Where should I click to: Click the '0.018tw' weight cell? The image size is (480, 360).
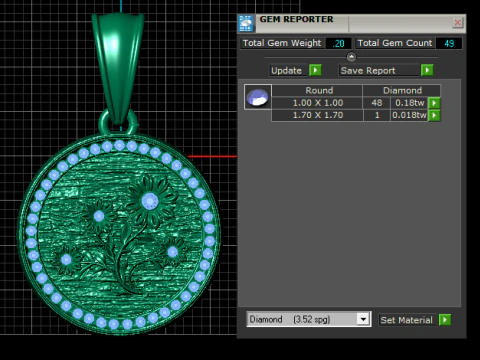[409, 115]
